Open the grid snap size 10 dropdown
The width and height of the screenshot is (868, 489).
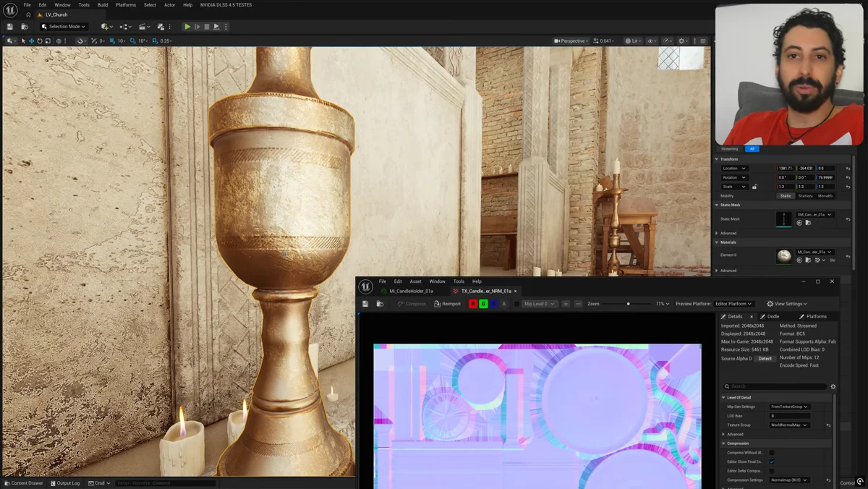pos(122,41)
